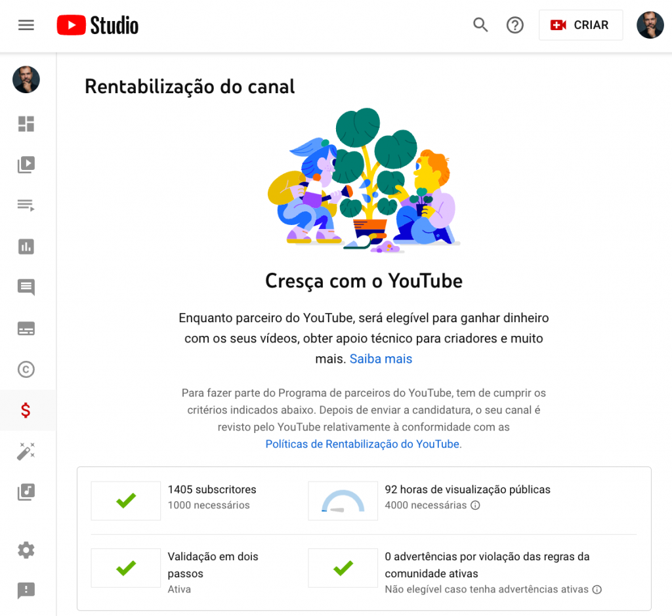672x616 pixels.
Task: Click the Saiba mais link
Action: click(381, 359)
